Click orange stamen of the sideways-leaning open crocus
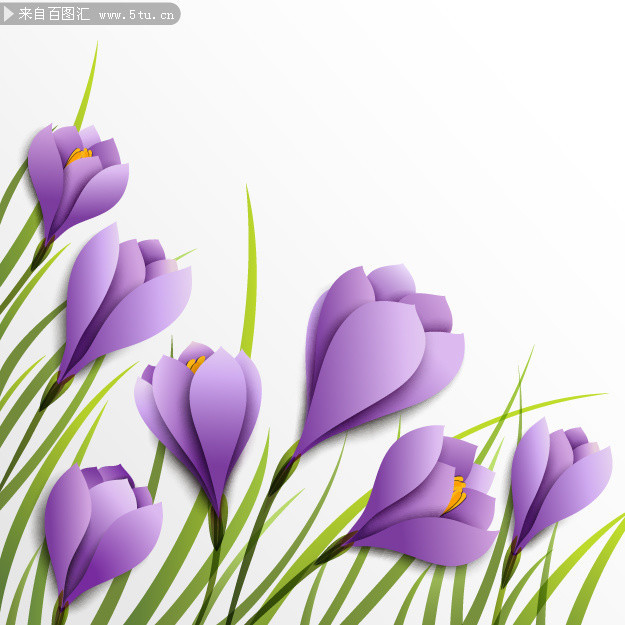The height and width of the screenshot is (625, 625). [x=456, y=494]
